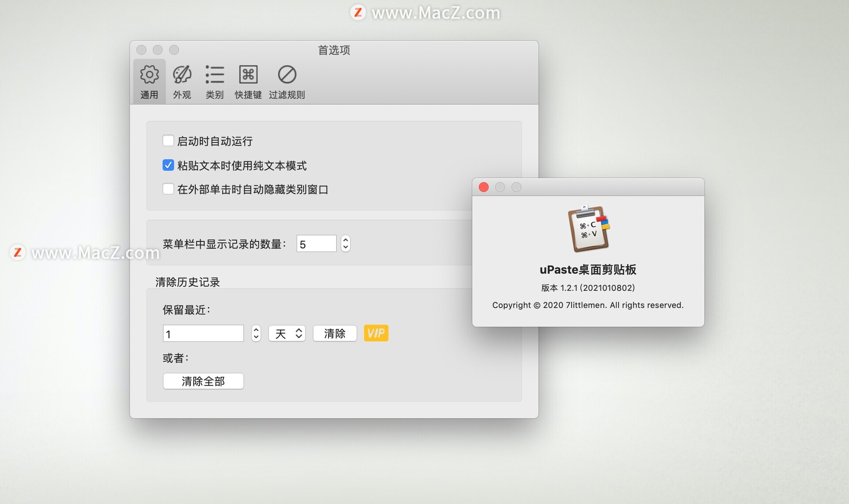Click the menu bar record count field
The image size is (849, 504).
point(316,244)
